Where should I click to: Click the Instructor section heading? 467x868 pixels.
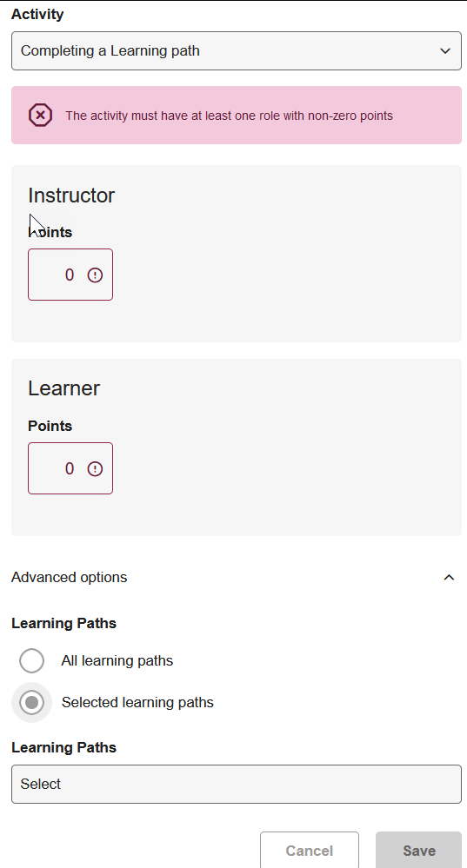(x=71, y=195)
